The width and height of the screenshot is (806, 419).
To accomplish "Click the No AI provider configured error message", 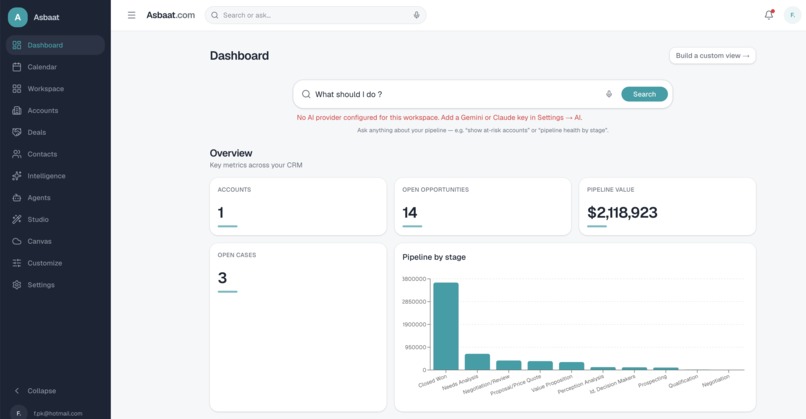I will [x=439, y=118].
